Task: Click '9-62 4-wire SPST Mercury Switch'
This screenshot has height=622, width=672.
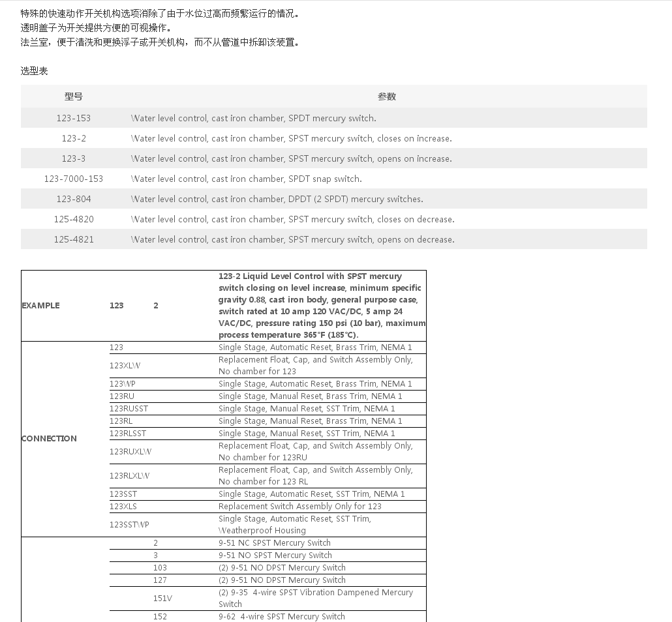Action: pos(282,616)
